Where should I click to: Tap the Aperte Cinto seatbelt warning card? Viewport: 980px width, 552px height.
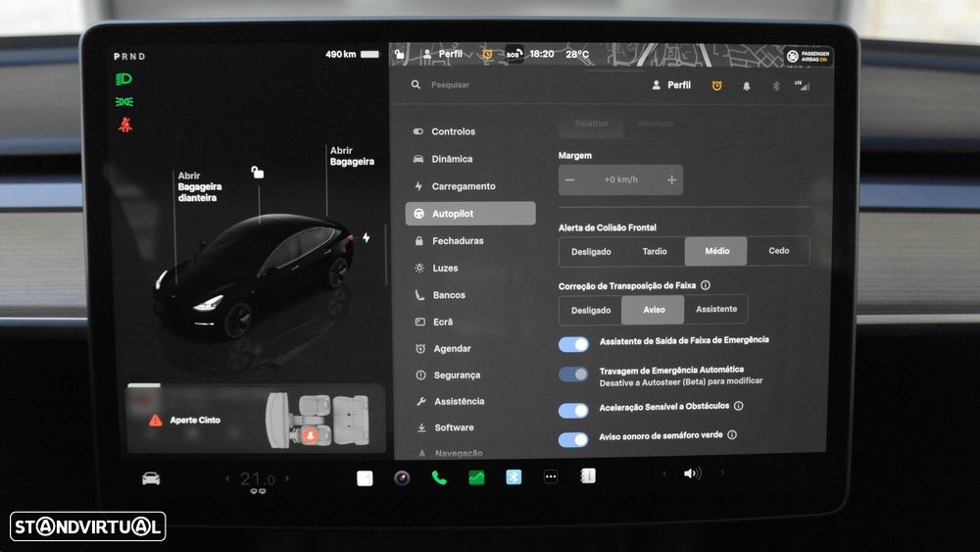[x=256, y=419]
